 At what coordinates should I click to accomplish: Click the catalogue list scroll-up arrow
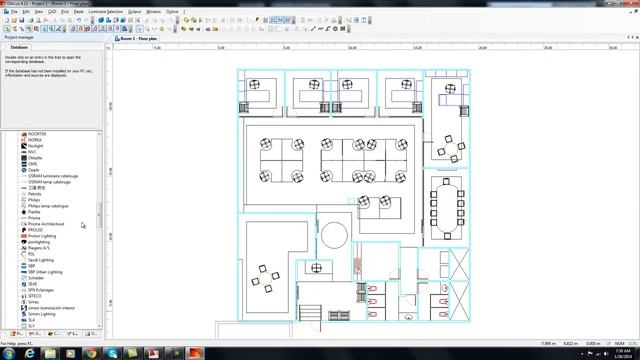coord(99,134)
